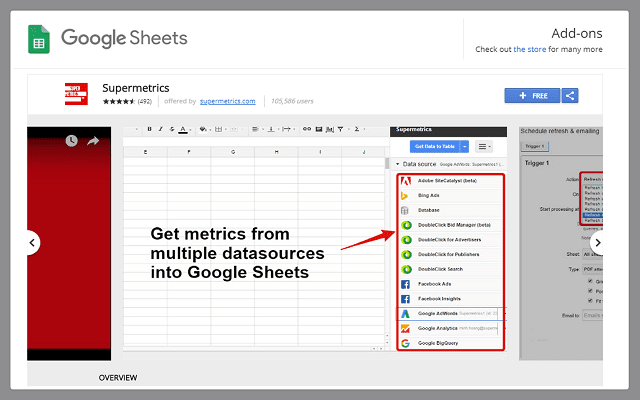Screen dimensions: 640x400
Task: Open 'the store' link
Action: 529,49
